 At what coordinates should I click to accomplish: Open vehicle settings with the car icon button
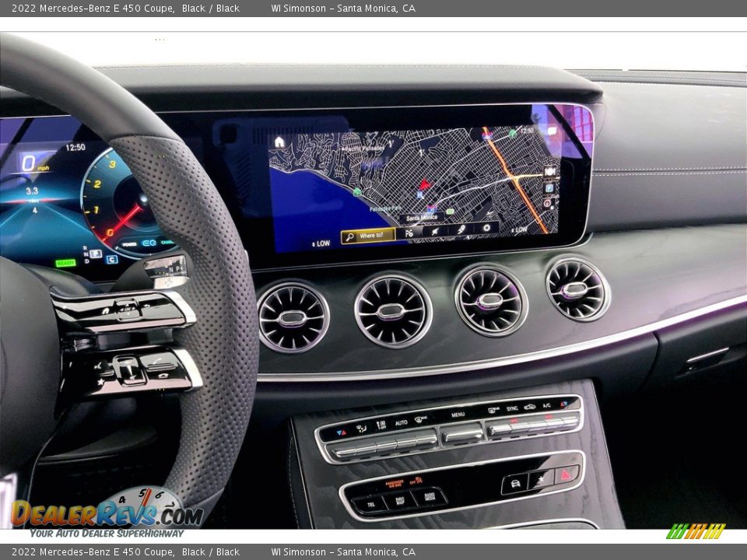coord(515,484)
